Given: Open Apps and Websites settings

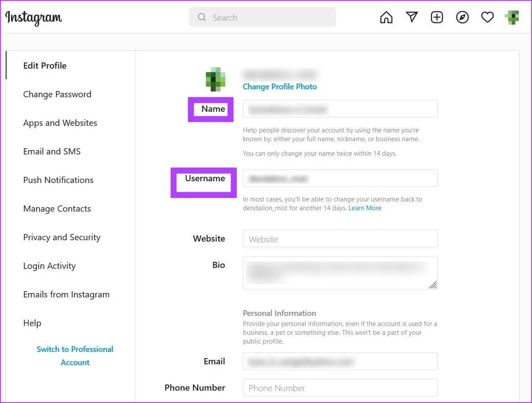Looking at the screenshot, I should [x=60, y=123].
